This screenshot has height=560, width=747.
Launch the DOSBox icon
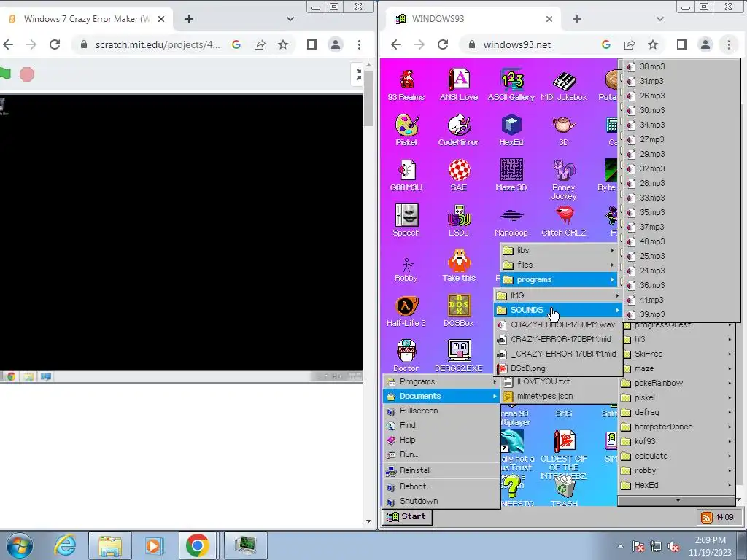pyautogui.click(x=459, y=311)
